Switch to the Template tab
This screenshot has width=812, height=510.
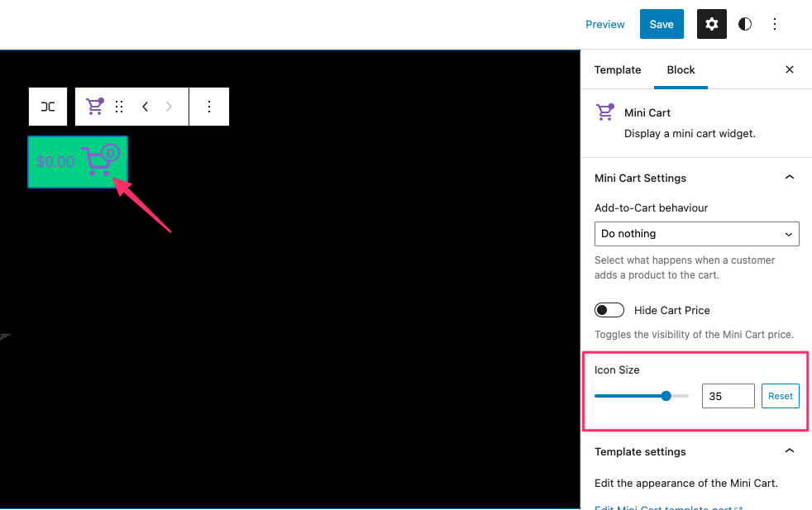(617, 70)
